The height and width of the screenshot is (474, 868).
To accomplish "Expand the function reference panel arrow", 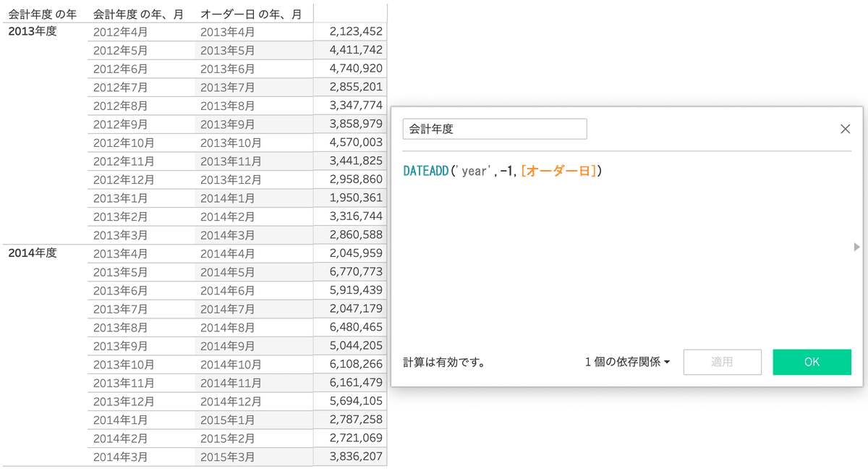I will [x=857, y=247].
